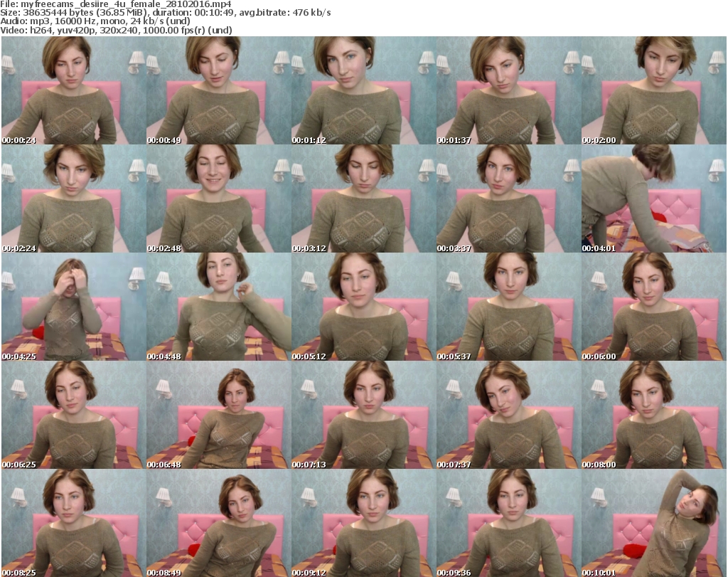Pick the thumbnail stamped 00:05:37

click(508, 307)
